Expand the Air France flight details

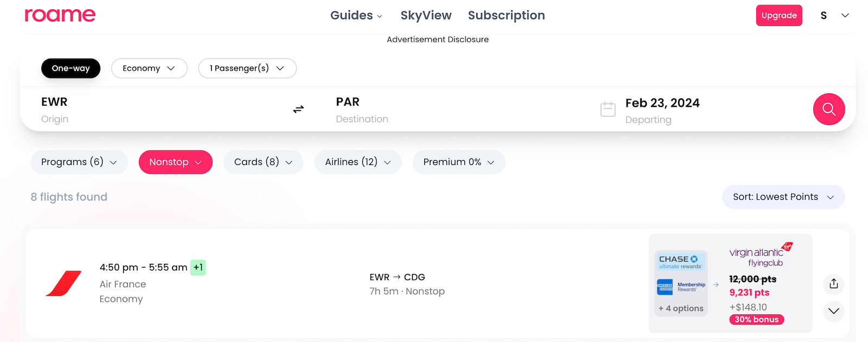834,311
